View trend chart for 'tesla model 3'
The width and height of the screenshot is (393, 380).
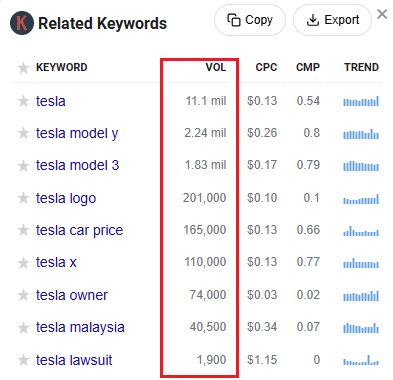pos(361,166)
